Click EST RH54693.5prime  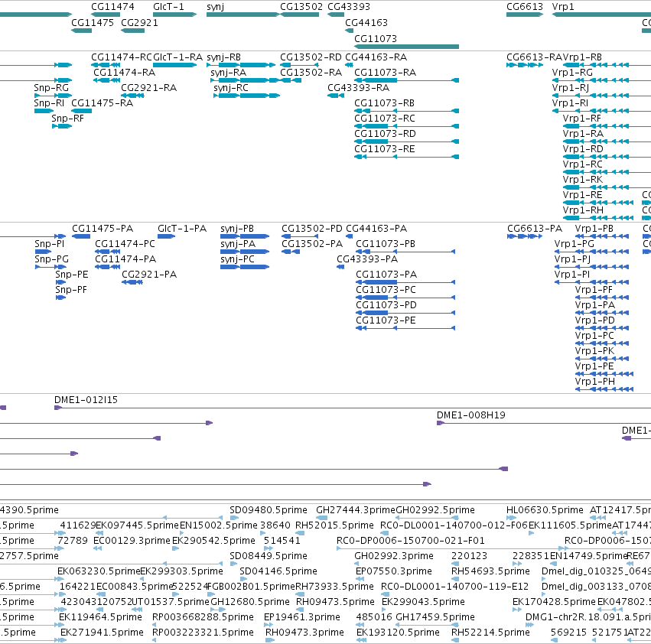[490, 572]
